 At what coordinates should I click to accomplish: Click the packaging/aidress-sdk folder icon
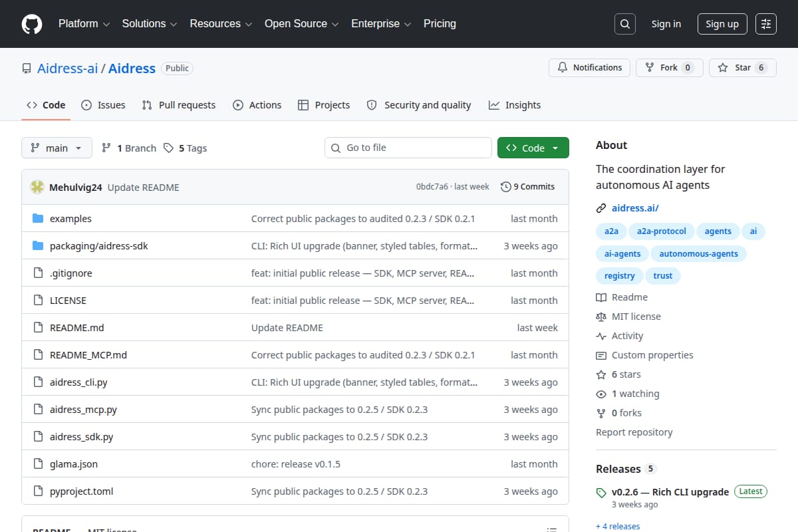(x=38, y=246)
